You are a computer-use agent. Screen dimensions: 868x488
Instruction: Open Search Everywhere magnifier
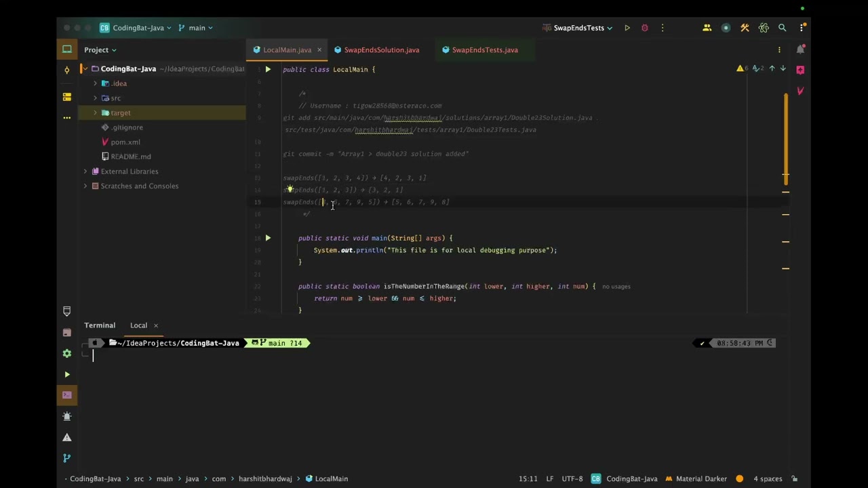point(783,28)
